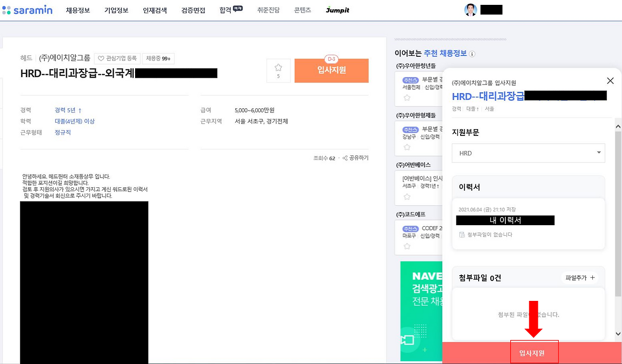Click the 조회수 62 view count
The height and width of the screenshot is (364, 622).
click(325, 158)
